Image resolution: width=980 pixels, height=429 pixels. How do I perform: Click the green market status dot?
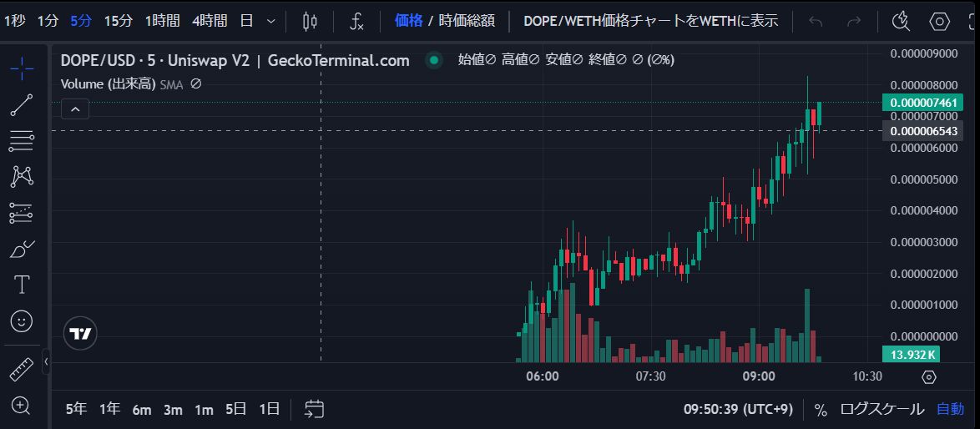point(433,61)
